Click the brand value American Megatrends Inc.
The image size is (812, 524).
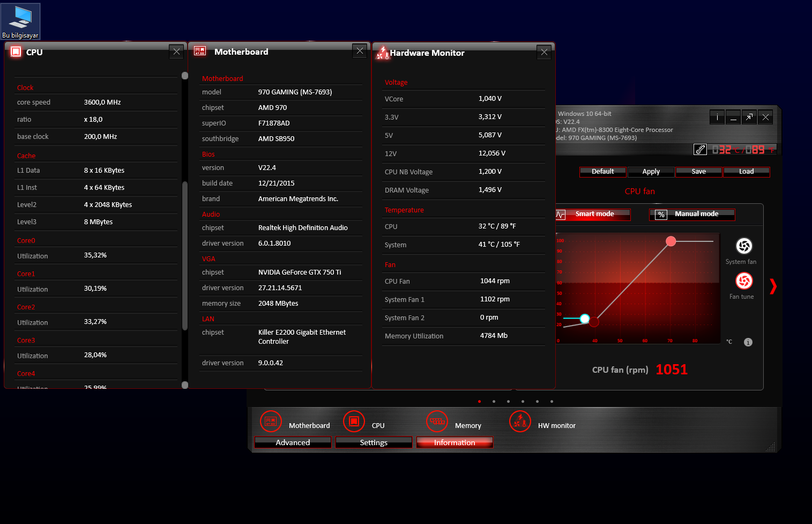pos(298,199)
